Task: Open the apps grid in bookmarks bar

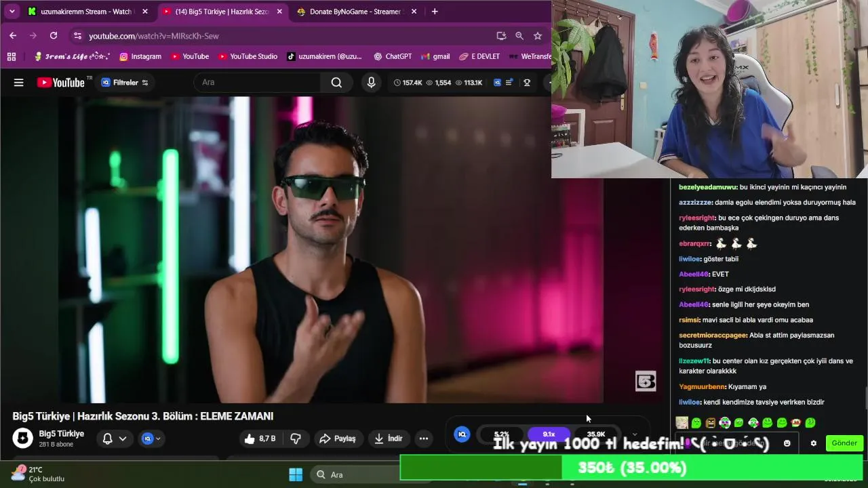Action: (x=11, y=56)
